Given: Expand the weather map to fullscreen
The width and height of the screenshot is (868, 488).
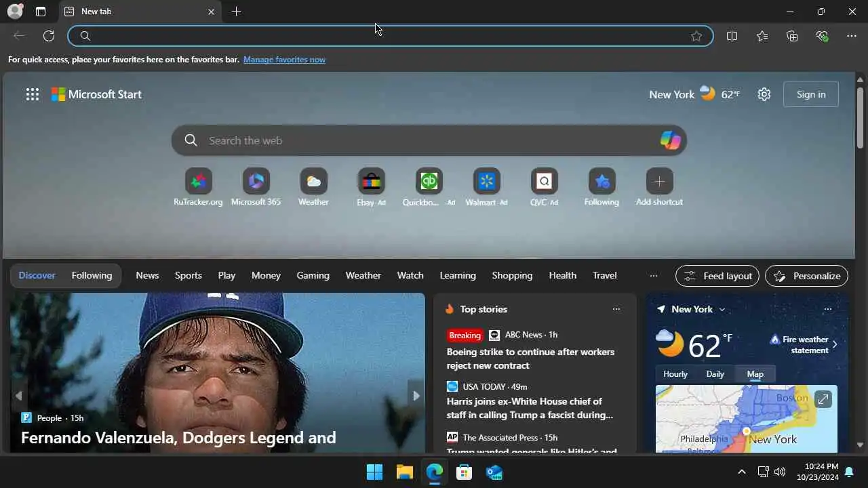Looking at the screenshot, I should 823,399.
